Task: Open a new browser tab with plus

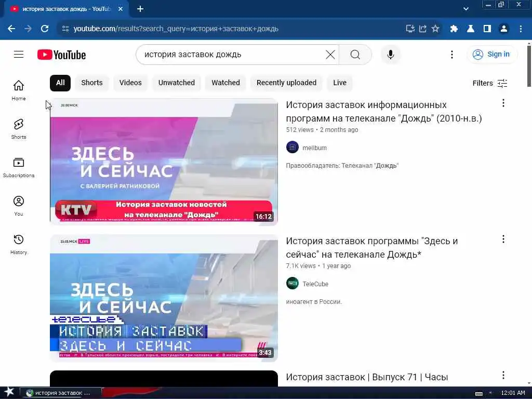Action: [140, 9]
